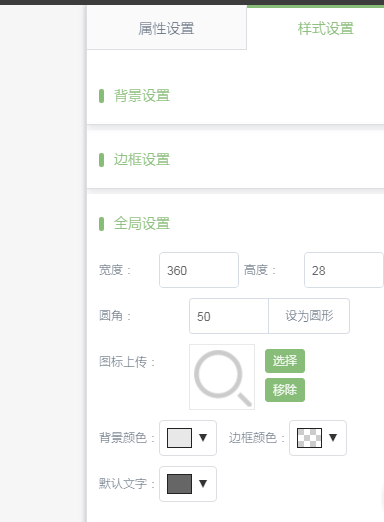Click the green 移除 button
Viewport: 384px width, 522px height.
pos(285,390)
